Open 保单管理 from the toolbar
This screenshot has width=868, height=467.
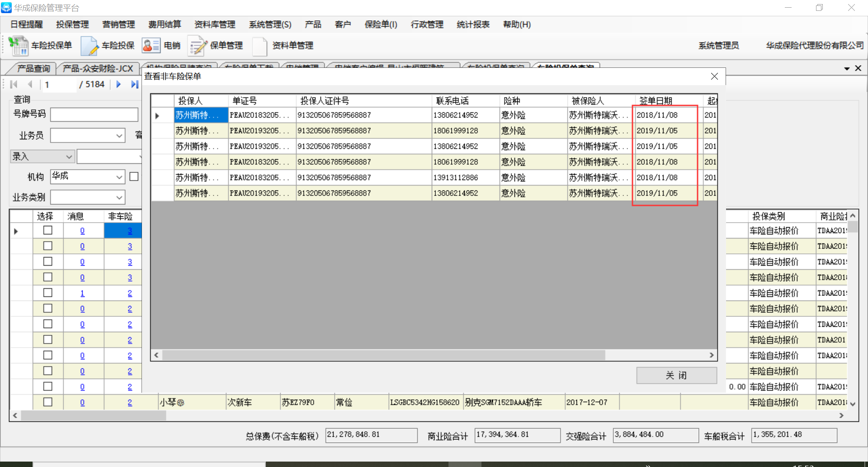(x=197, y=46)
